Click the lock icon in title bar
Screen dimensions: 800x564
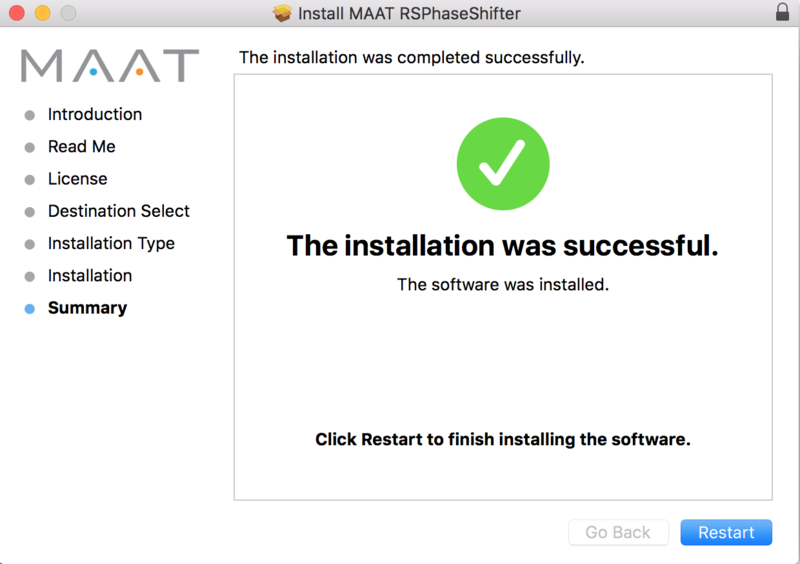coord(782,14)
